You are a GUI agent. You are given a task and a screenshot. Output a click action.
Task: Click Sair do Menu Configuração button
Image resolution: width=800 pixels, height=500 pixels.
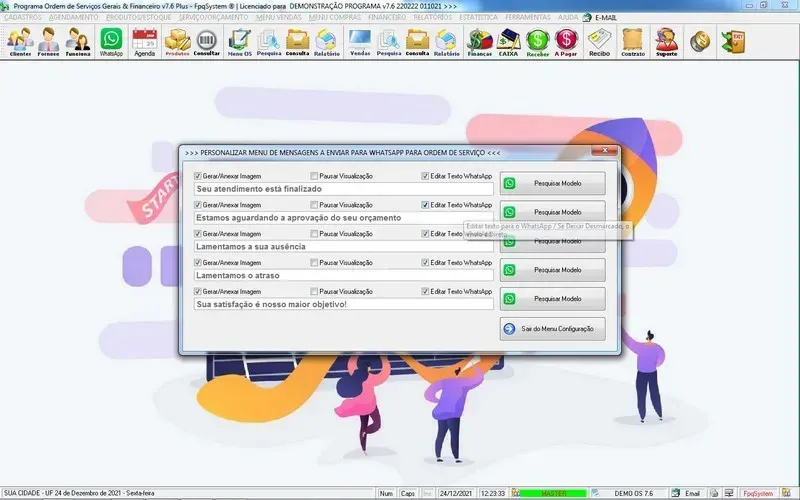point(552,328)
